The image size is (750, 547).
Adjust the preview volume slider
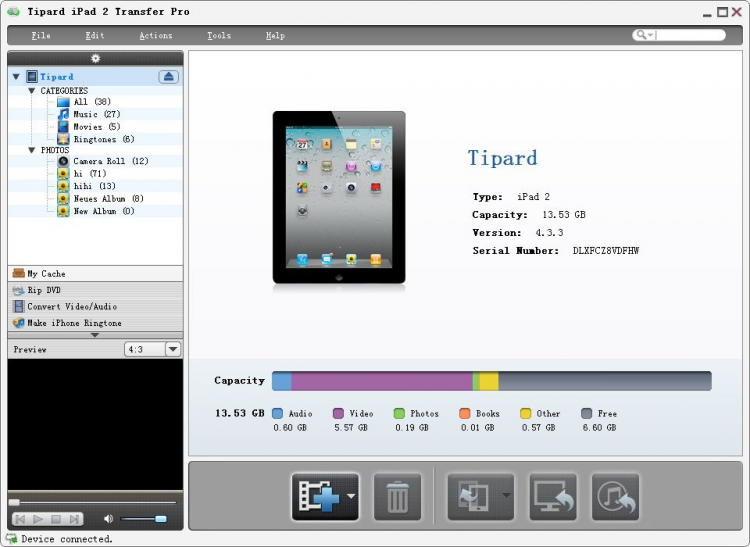click(143, 519)
